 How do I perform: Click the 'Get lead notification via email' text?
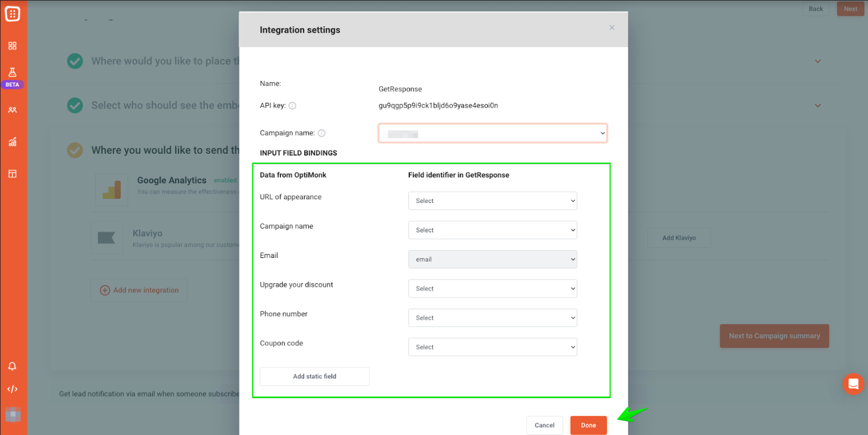(149, 394)
